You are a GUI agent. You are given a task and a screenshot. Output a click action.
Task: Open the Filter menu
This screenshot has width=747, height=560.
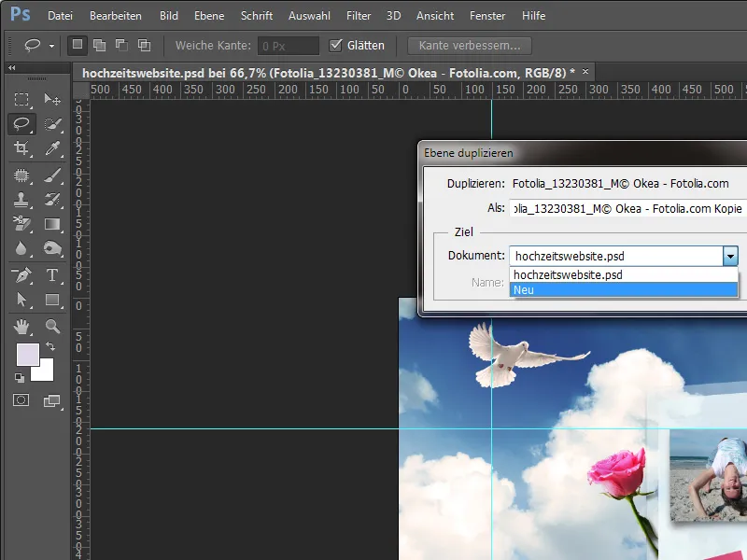pos(359,16)
